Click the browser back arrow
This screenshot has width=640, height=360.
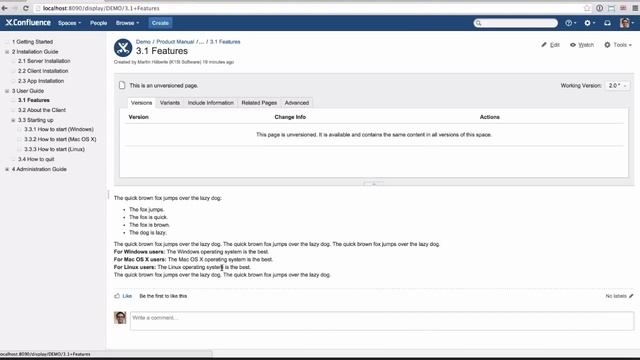5,8
